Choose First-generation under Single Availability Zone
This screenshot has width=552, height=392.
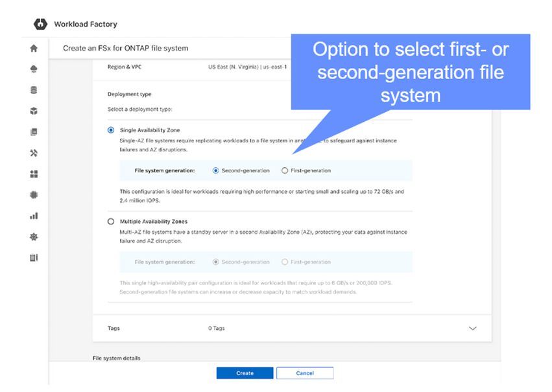(x=285, y=170)
